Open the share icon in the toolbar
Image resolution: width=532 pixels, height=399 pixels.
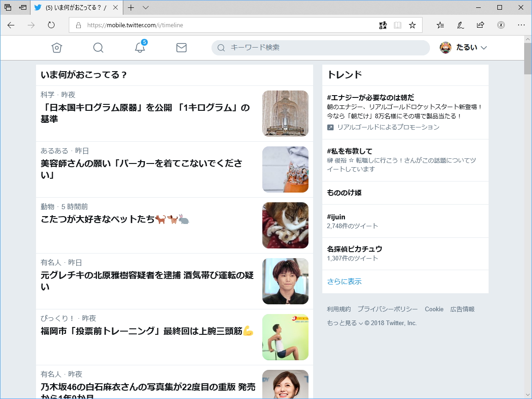click(480, 25)
